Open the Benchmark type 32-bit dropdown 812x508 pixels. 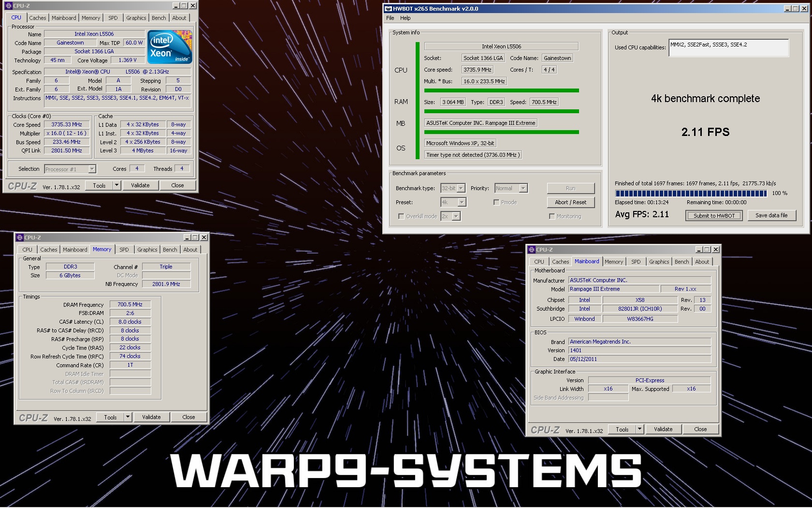pos(461,188)
